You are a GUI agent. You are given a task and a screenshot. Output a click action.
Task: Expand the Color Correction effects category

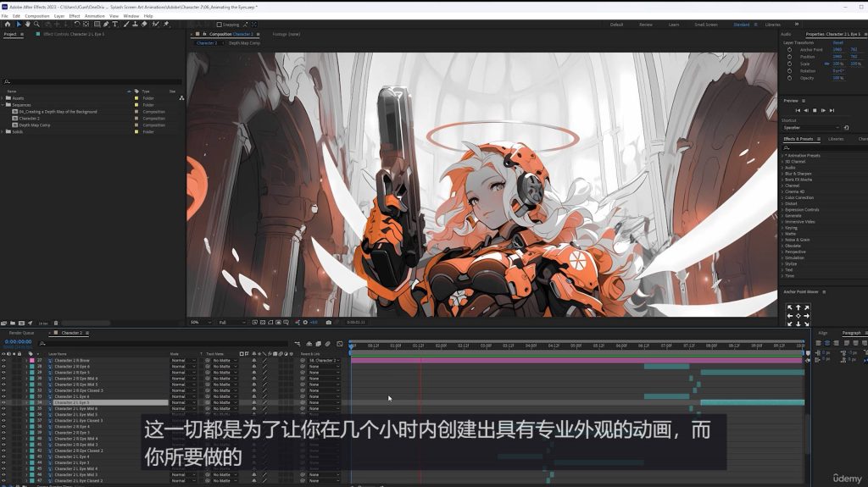point(782,197)
